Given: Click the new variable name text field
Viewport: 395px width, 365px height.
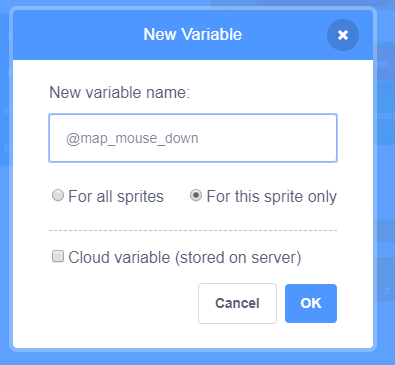Looking at the screenshot, I should (193, 138).
